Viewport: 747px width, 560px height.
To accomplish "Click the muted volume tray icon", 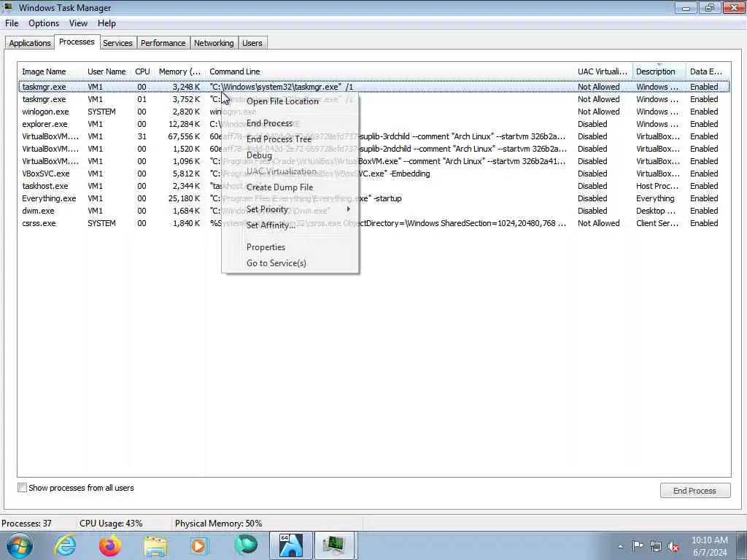I will [673, 547].
